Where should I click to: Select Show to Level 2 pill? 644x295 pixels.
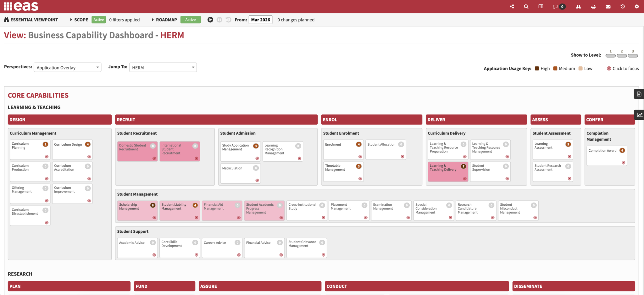[x=622, y=56]
